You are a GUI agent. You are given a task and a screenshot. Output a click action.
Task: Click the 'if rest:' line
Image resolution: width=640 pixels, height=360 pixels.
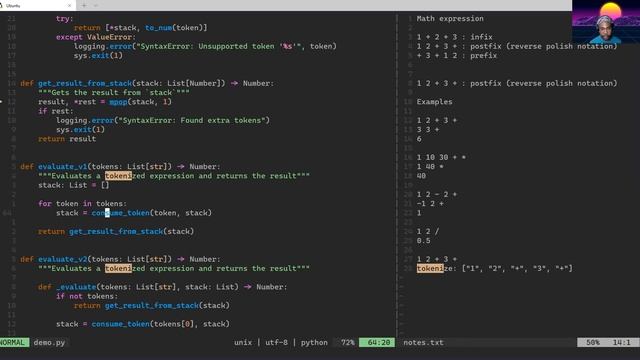[x=56, y=111]
